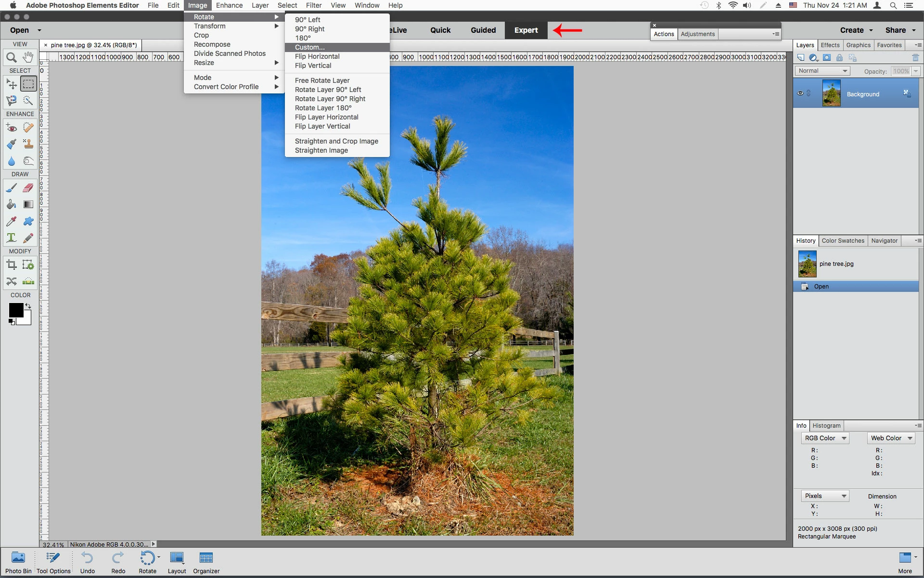This screenshot has height=578, width=924.
Task: Hide the Background layer visibility
Action: click(x=800, y=93)
